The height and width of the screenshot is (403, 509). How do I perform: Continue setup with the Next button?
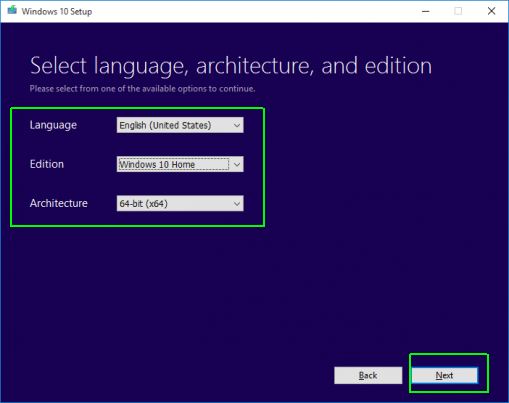445,375
